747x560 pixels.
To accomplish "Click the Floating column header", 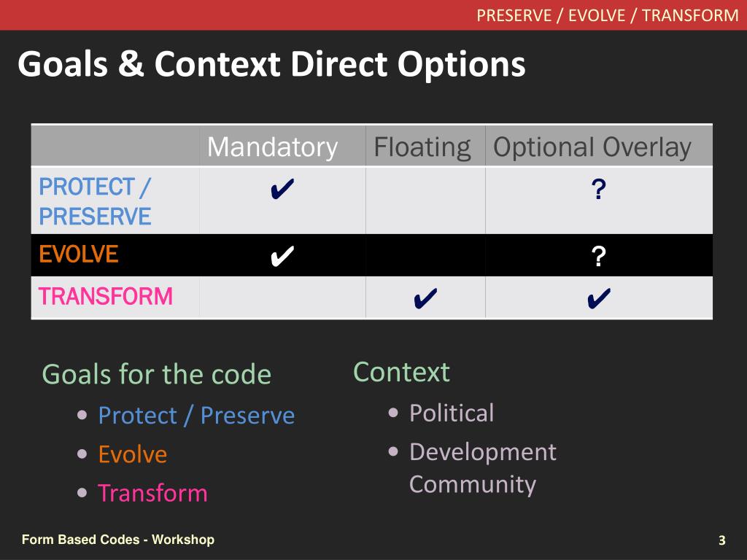I will 422,147.
